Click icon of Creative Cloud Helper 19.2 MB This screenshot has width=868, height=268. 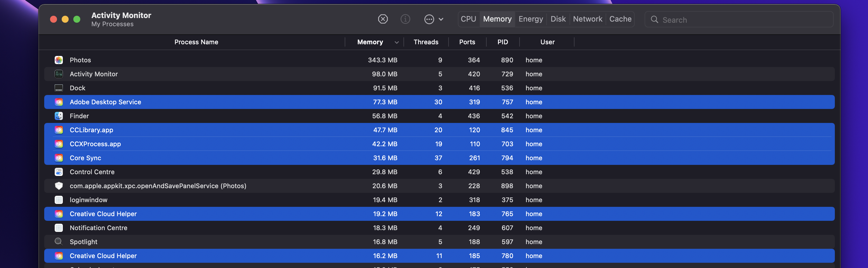[59, 214]
